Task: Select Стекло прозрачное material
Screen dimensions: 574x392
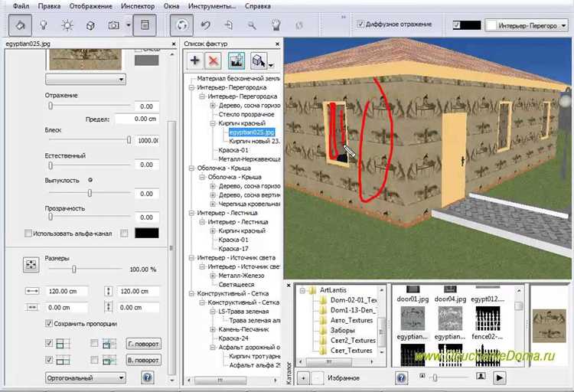Action: (x=246, y=114)
